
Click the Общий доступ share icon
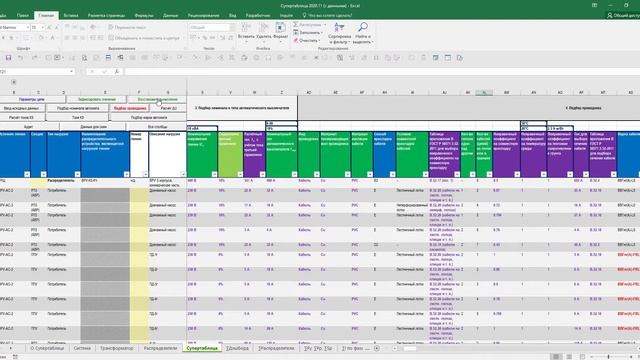pyautogui.click(x=610, y=16)
